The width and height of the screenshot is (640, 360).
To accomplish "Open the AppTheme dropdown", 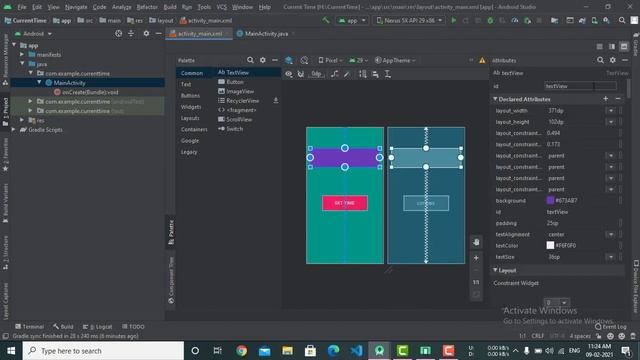I will tap(395, 60).
